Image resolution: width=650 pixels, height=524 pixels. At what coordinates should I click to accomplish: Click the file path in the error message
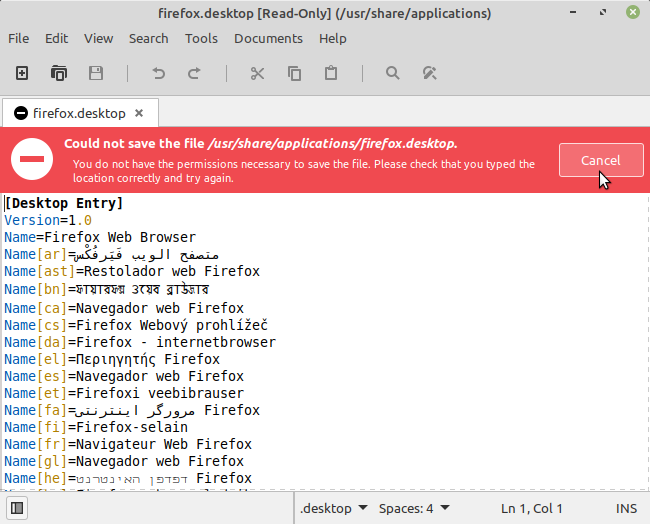point(332,144)
